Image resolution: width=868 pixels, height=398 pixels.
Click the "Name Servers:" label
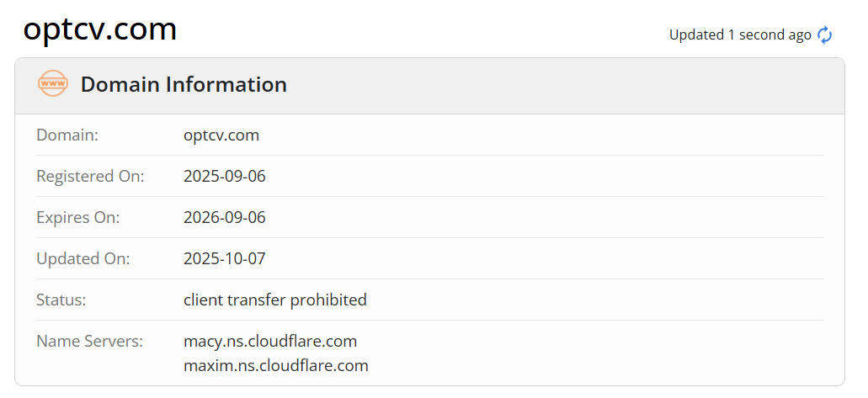coord(90,341)
